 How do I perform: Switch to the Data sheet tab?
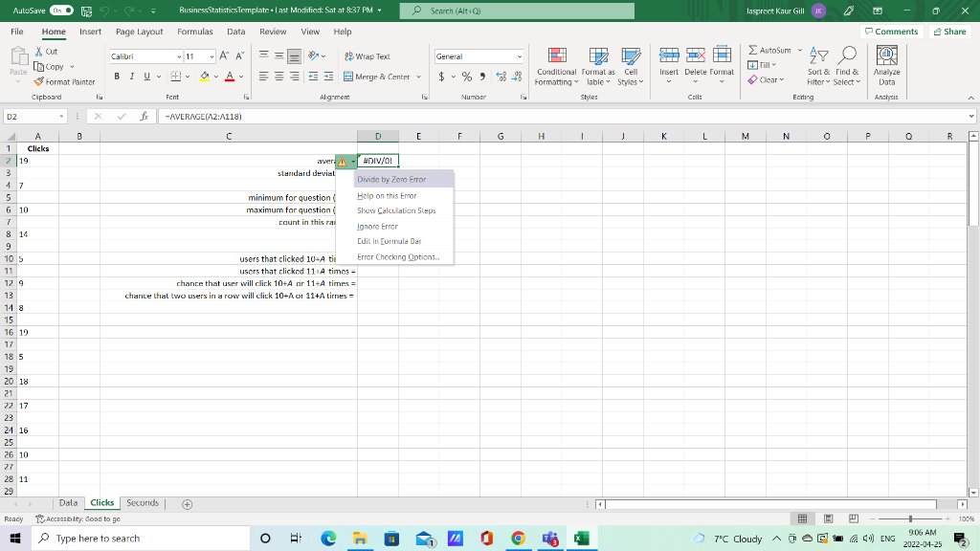(x=68, y=503)
